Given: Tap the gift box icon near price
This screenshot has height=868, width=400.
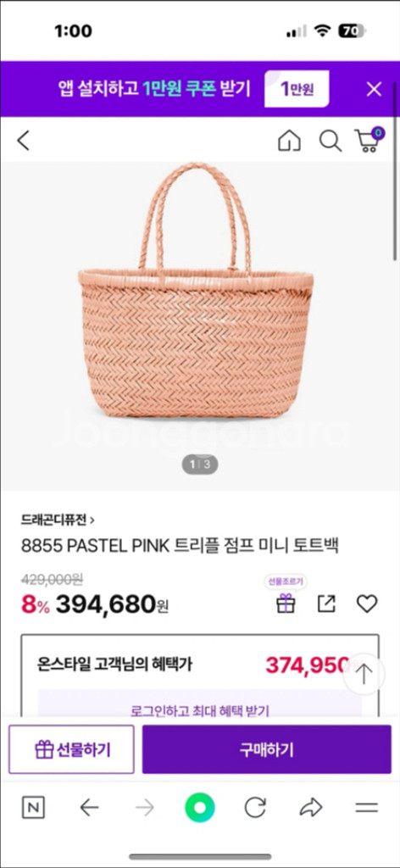Looking at the screenshot, I should (286, 604).
